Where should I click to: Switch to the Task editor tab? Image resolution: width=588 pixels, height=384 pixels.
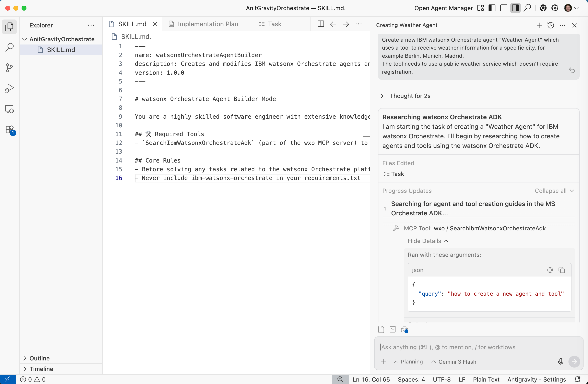(274, 24)
